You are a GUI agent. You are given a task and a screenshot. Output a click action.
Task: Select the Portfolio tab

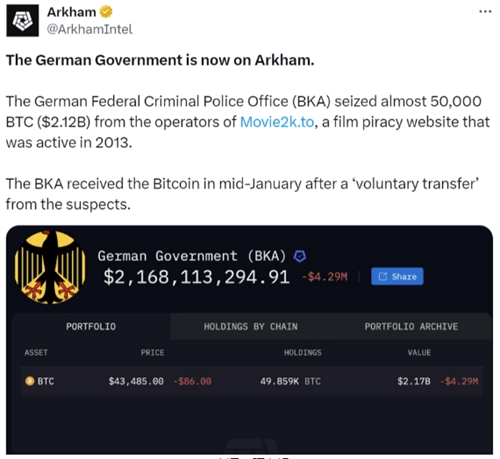[x=91, y=326]
